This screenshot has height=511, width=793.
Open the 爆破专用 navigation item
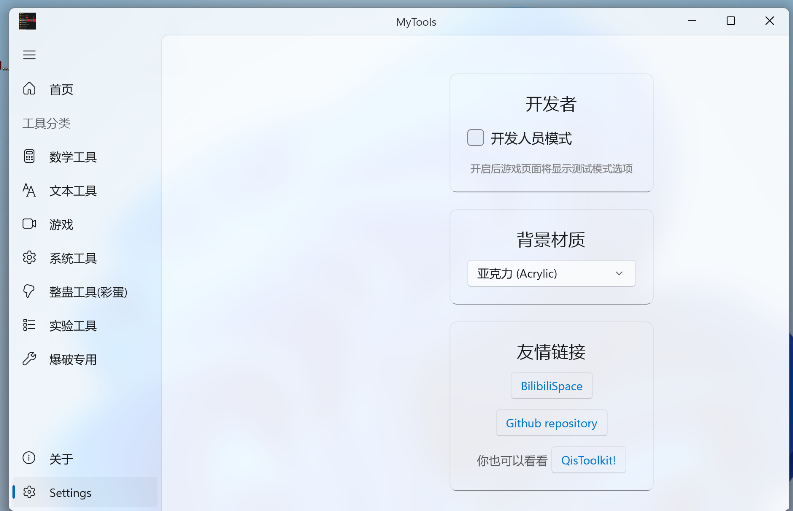(85, 359)
